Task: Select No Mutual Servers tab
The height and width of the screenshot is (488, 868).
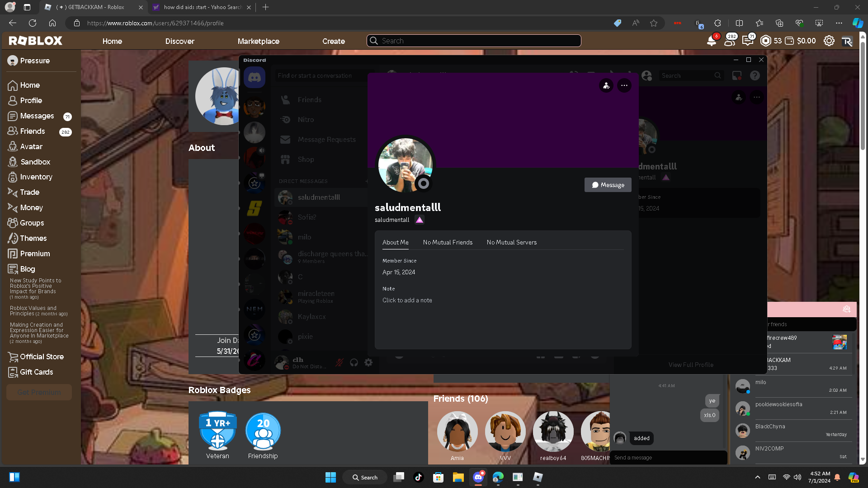Action: tap(512, 243)
